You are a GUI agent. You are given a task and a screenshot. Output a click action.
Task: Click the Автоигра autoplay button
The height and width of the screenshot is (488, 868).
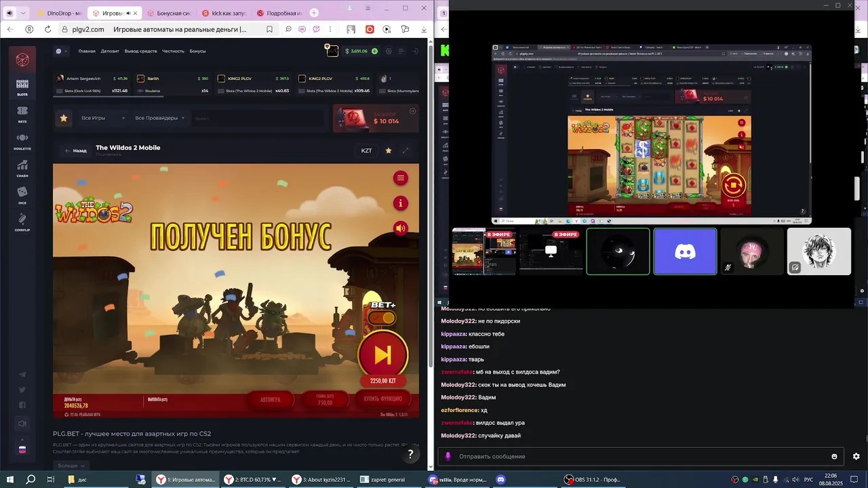[x=270, y=399]
